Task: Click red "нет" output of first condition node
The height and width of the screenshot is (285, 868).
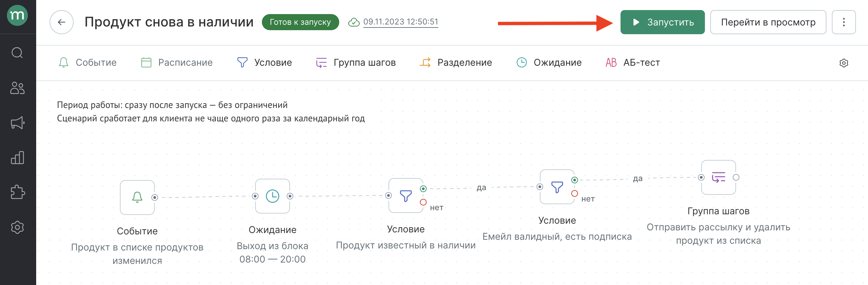Action: tap(423, 203)
